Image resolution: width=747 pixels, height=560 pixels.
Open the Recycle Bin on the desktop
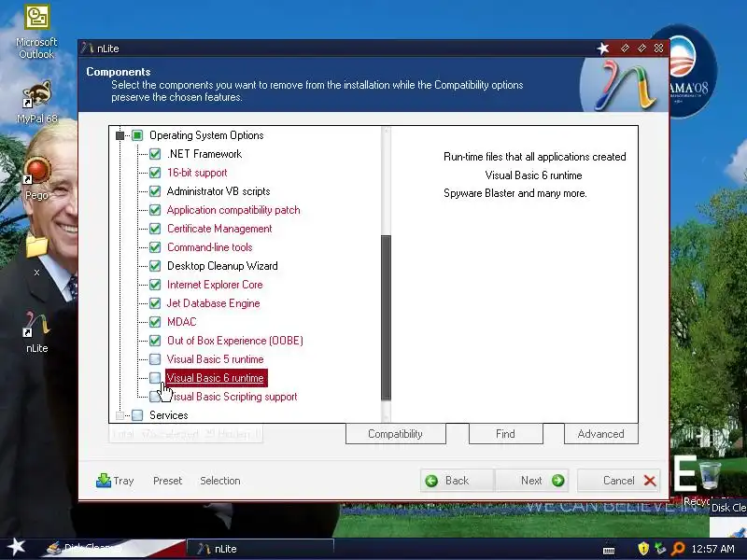[710, 481]
